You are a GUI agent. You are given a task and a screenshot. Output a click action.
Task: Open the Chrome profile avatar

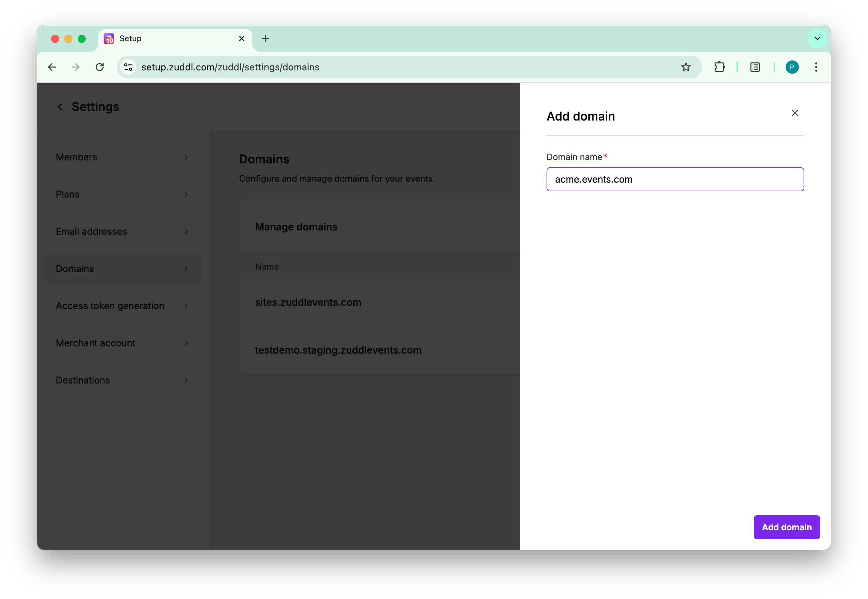tap(792, 67)
